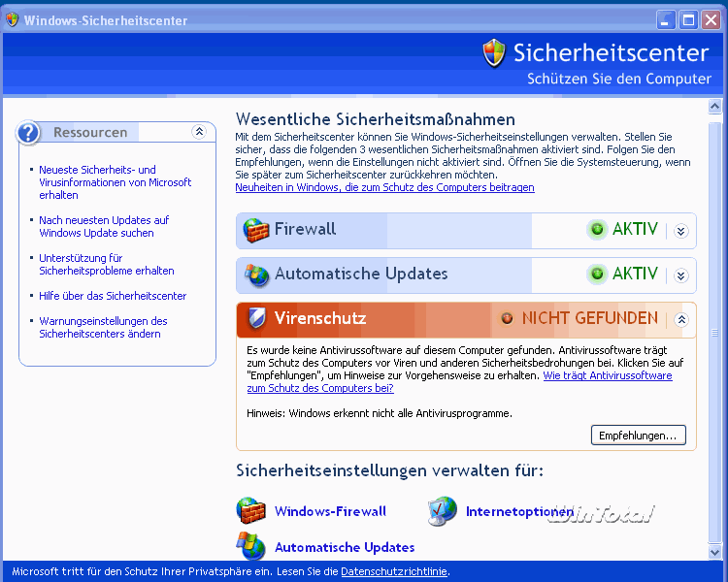
Task: Click the Automatische Updates header label
Action: point(361,274)
